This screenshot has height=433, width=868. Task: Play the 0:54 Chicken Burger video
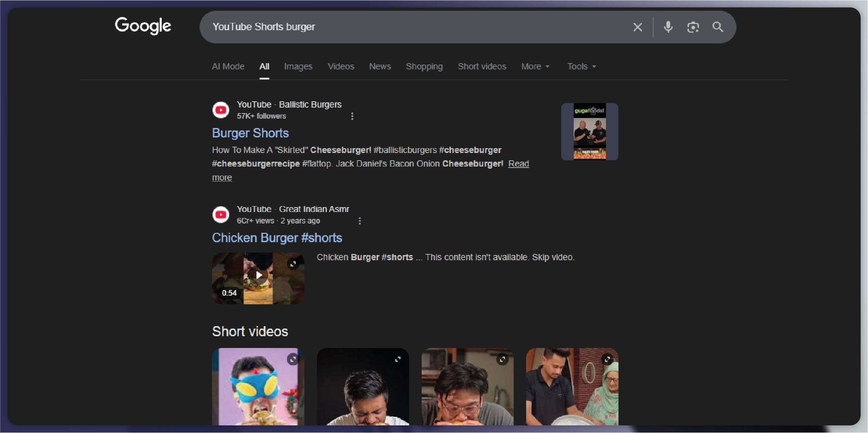258,275
